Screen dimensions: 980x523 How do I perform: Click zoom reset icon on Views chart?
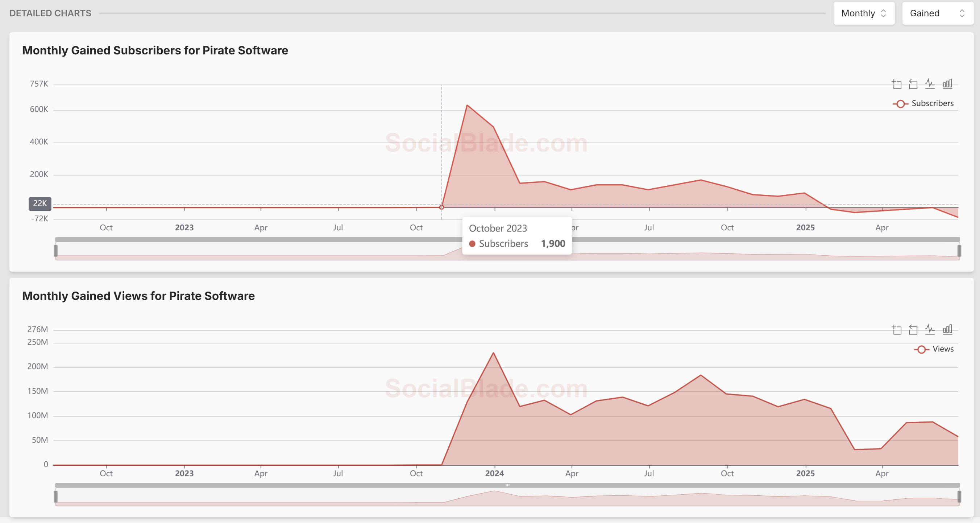pyautogui.click(x=913, y=330)
